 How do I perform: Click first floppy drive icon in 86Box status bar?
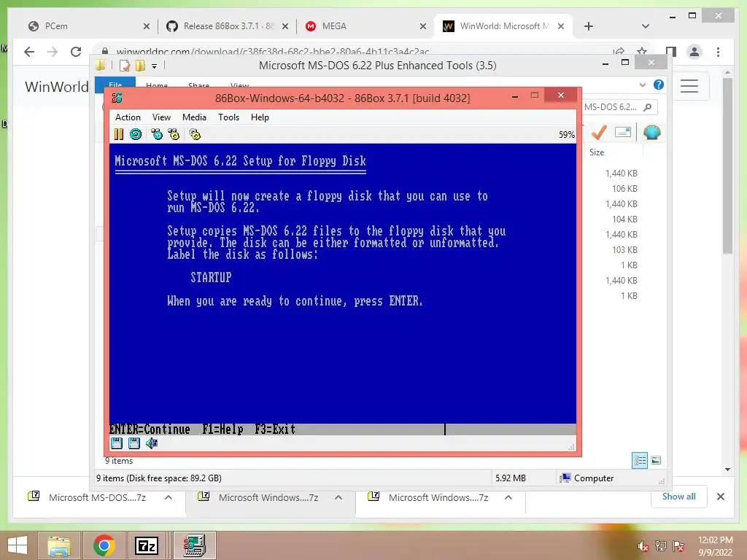(117, 443)
